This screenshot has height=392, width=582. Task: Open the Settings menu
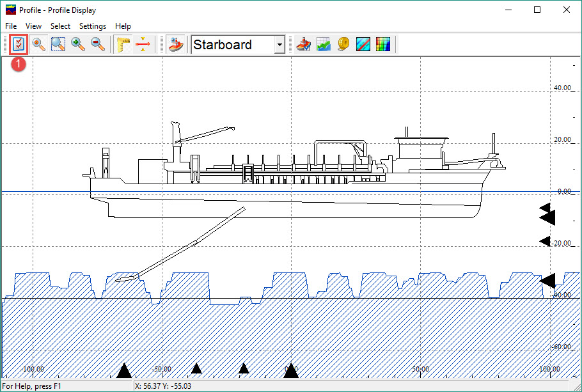coord(93,26)
